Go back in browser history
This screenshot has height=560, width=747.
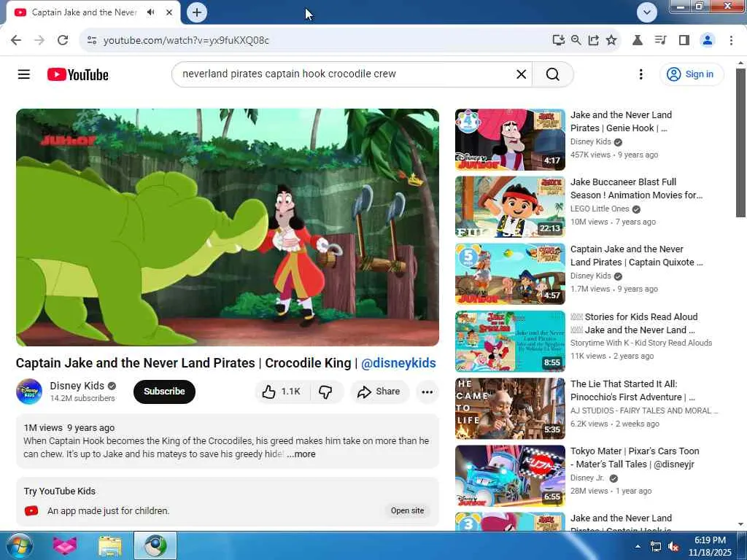tap(16, 40)
